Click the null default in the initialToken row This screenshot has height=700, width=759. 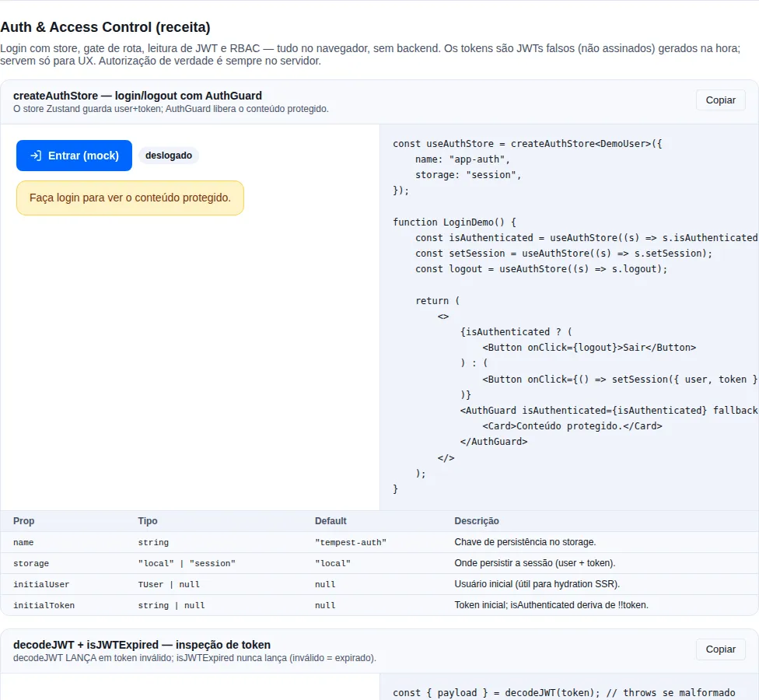[325, 605]
